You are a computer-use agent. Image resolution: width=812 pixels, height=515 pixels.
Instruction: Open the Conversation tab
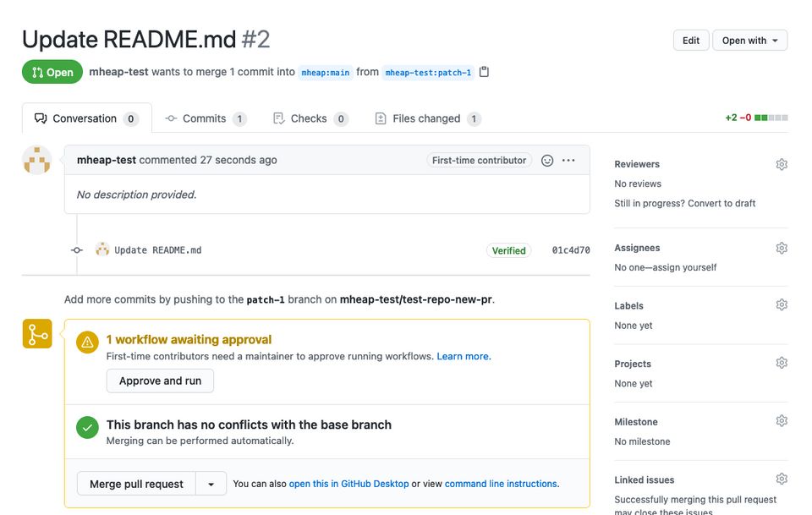pyautogui.click(x=86, y=118)
